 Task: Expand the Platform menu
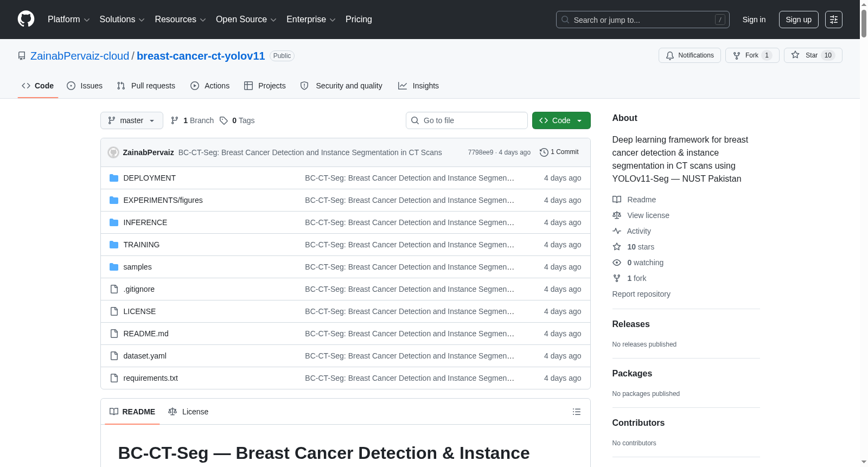click(68, 20)
